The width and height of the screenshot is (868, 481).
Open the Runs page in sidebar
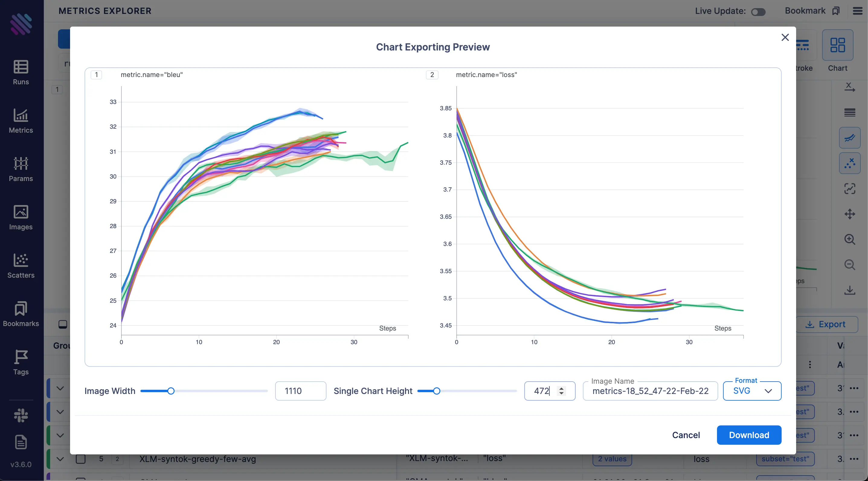pyautogui.click(x=21, y=72)
